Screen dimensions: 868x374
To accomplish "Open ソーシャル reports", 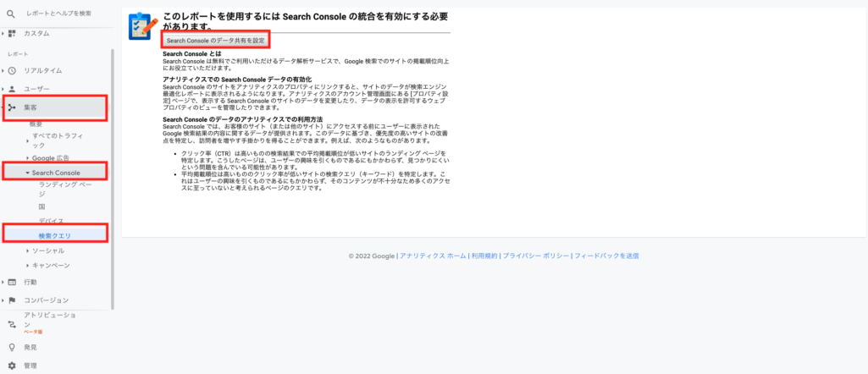I will click(48, 250).
